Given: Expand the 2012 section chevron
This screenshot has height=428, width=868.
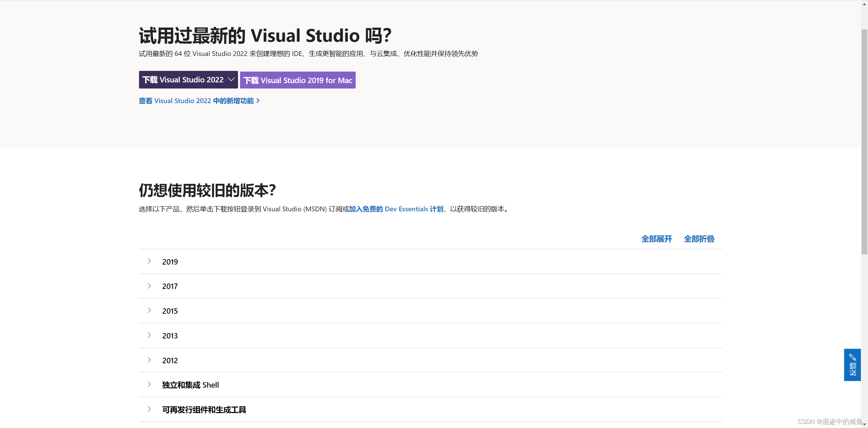Looking at the screenshot, I should 149,360.
